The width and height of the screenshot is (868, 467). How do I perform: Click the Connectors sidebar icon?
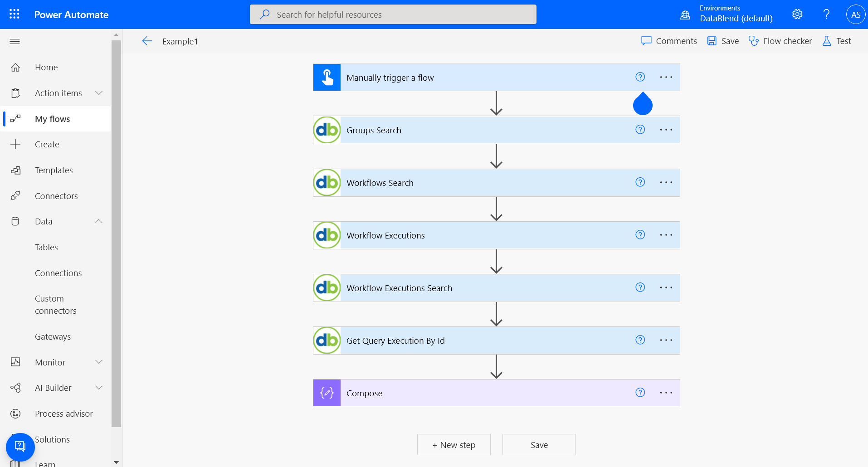pos(15,195)
